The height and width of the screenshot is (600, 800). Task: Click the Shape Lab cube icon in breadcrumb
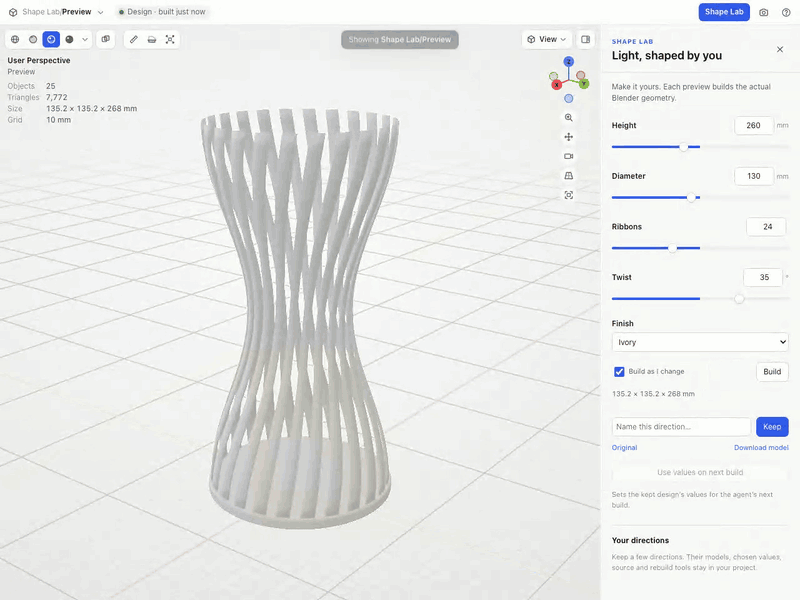13,12
